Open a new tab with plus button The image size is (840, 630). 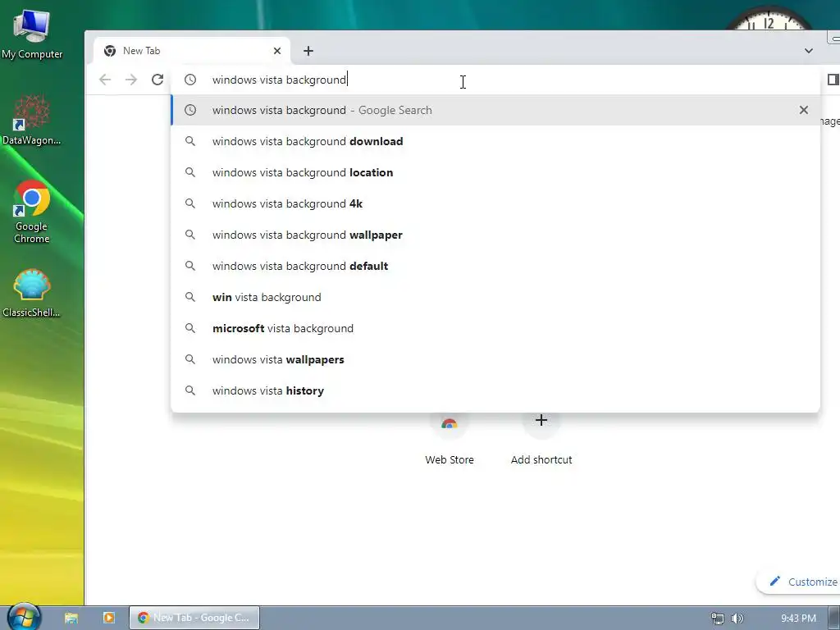(x=308, y=51)
